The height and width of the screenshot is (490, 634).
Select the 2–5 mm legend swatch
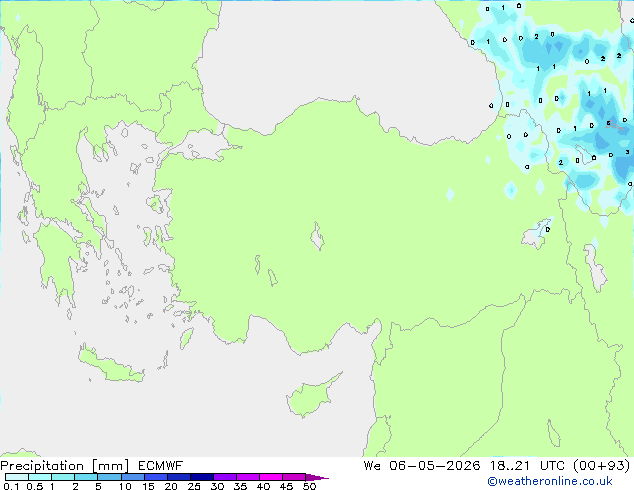[x=86, y=477]
